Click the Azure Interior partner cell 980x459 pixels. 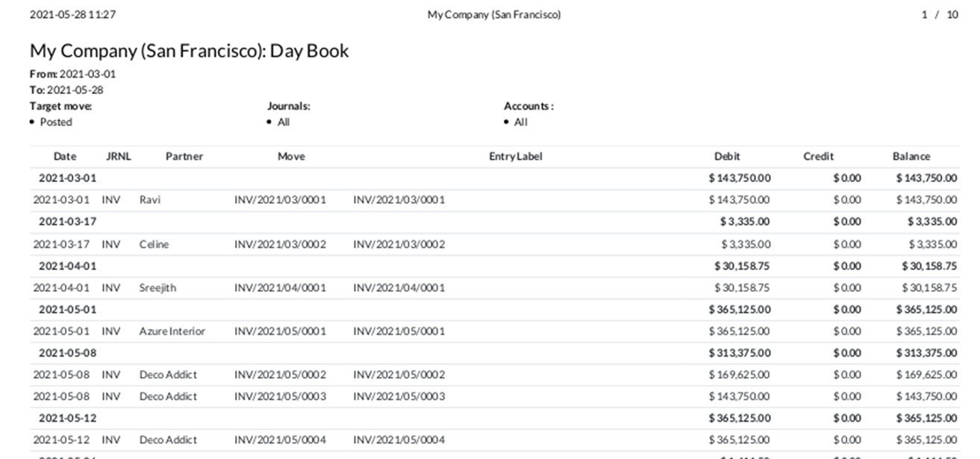click(172, 331)
